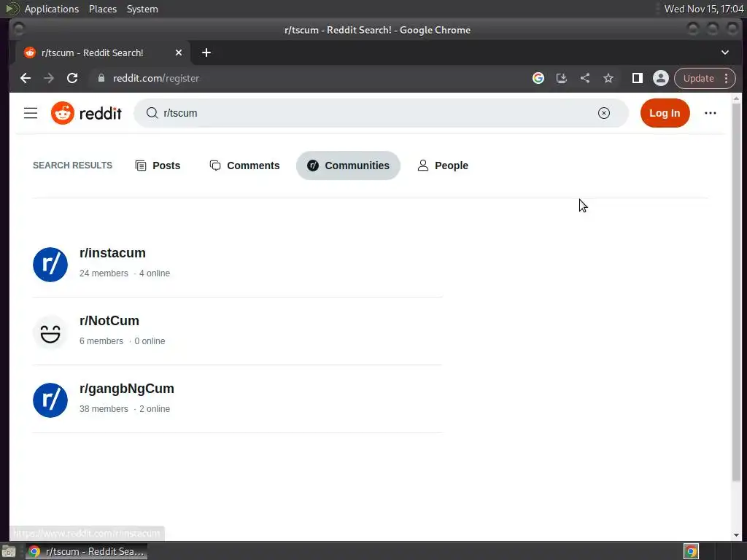Click the install app icon in address bar
747x560 pixels.
tap(561, 78)
